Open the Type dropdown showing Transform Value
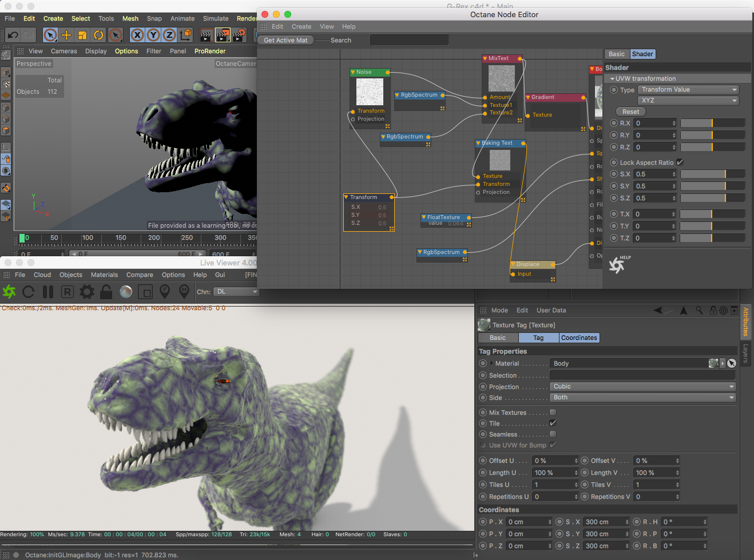The image size is (754, 560). (x=688, y=90)
